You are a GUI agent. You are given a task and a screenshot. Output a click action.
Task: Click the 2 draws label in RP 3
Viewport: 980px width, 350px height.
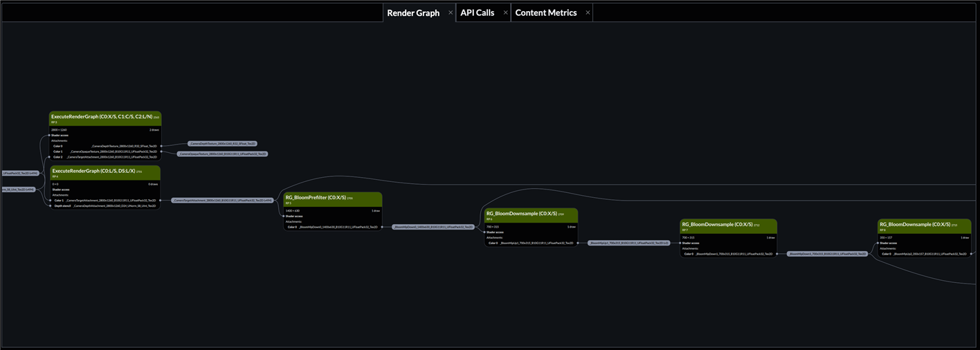(x=154, y=129)
